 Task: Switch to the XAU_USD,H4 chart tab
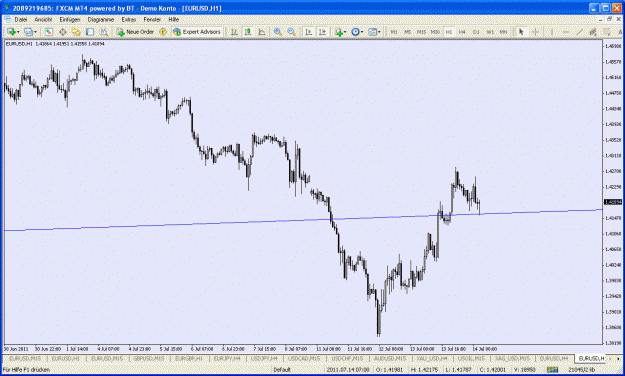click(431, 359)
